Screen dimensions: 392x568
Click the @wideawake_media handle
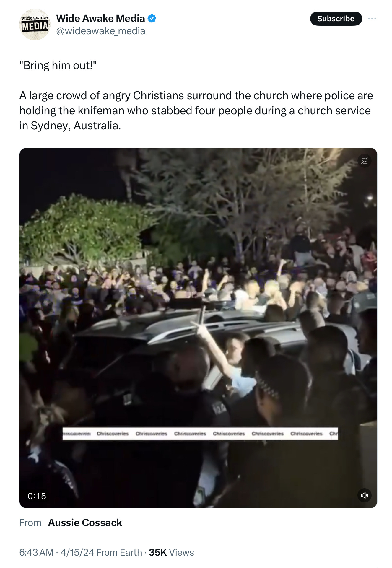point(101,31)
